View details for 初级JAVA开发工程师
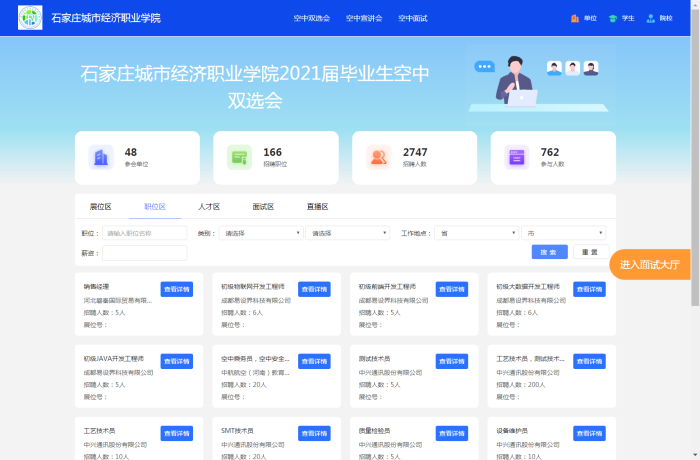 click(x=177, y=361)
